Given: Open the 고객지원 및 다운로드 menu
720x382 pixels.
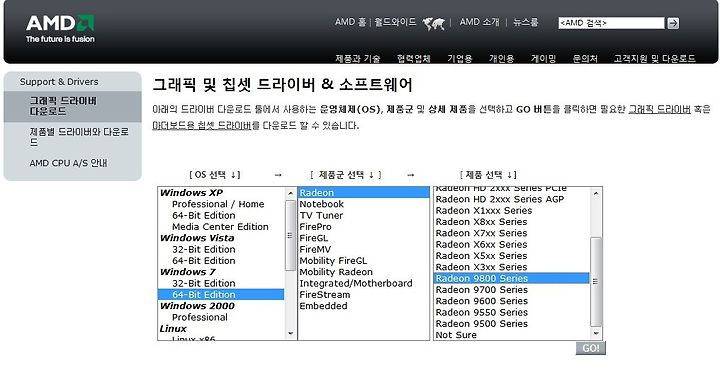Looking at the screenshot, I should [x=654, y=58].
